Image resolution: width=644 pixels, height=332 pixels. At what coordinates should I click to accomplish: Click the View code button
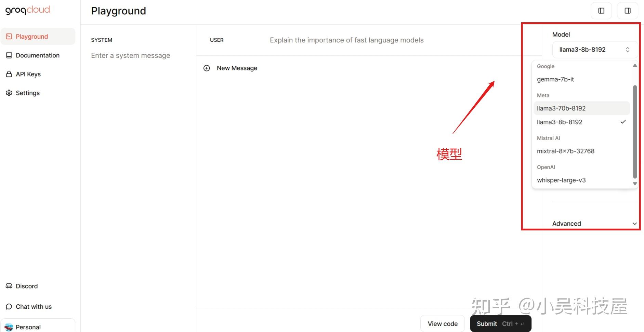[443, 324]
